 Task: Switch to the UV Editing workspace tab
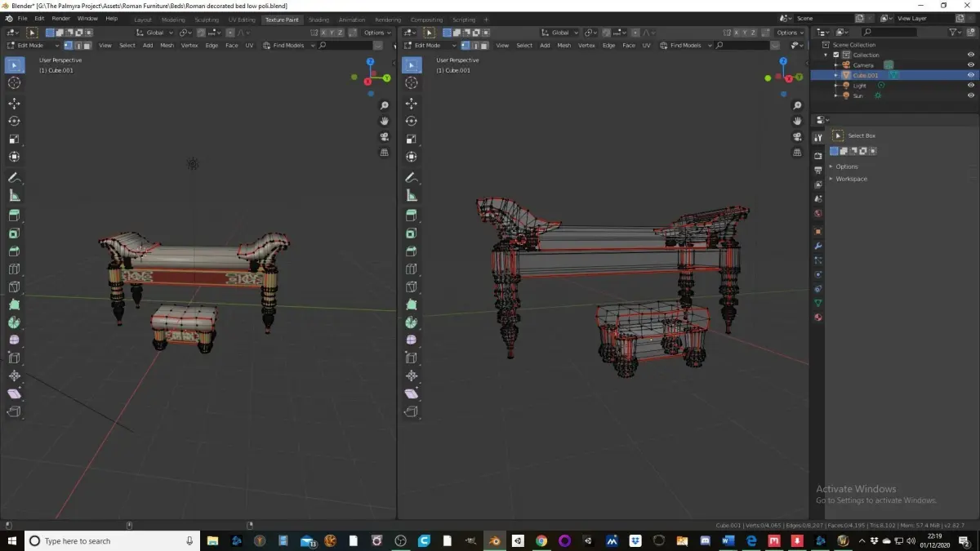click(x=242, y=20)
